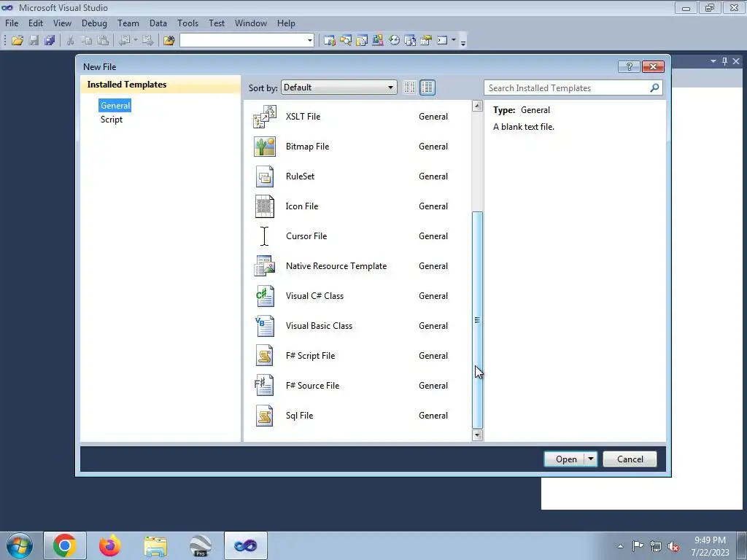747x560 pixels.
Task: Open Firefox from the taskbar
Action: (110, 545)
